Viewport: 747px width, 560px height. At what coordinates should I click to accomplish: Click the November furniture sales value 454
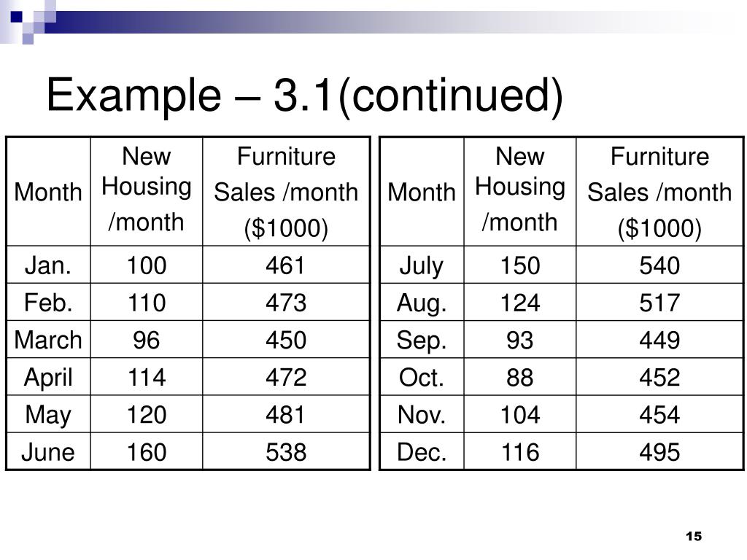(659, 415)
